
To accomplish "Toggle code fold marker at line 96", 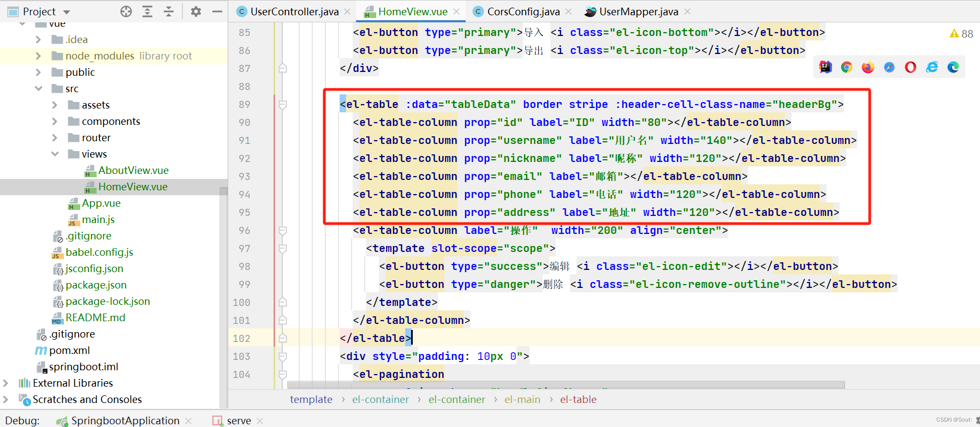I will 283,231.
